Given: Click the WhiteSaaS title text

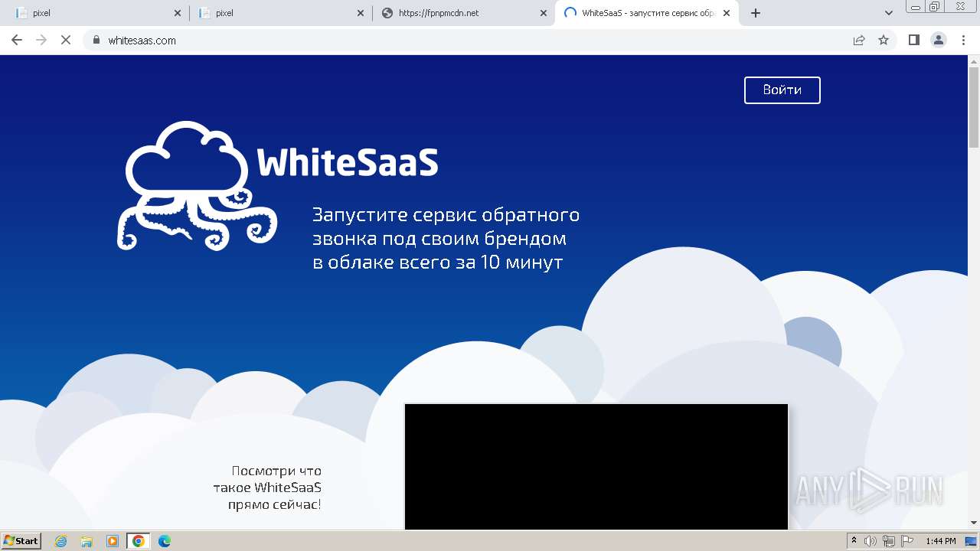Looking at the screenshot, I should [x=347, y=162].
